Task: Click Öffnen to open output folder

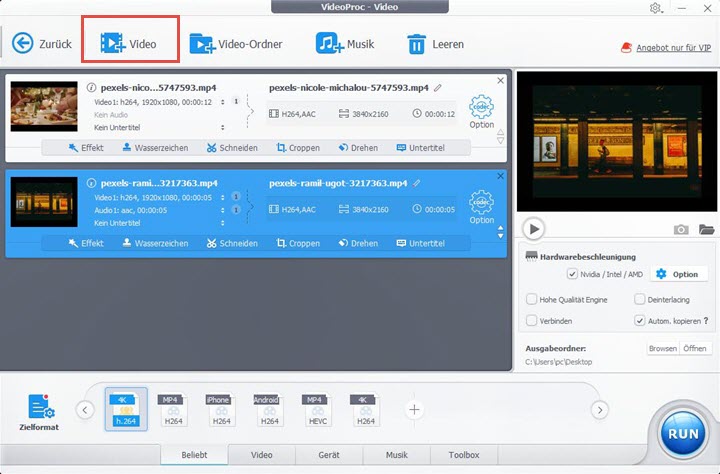Action: coord(695,349)
